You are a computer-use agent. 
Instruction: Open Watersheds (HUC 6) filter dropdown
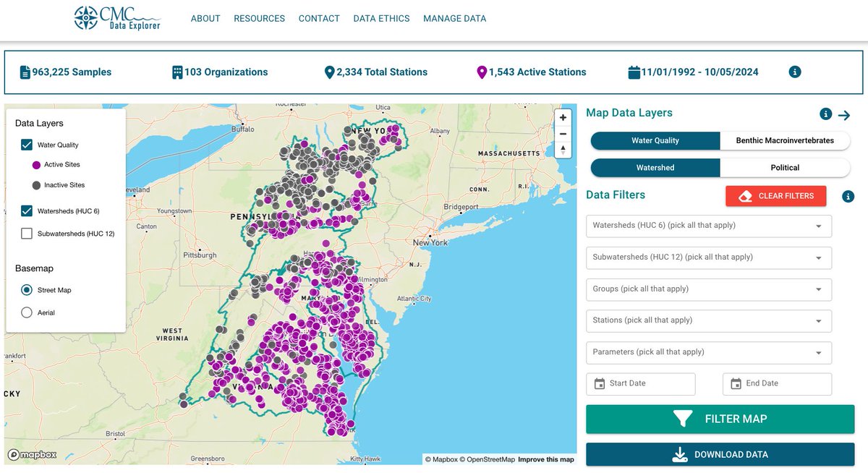pos(709,226)
